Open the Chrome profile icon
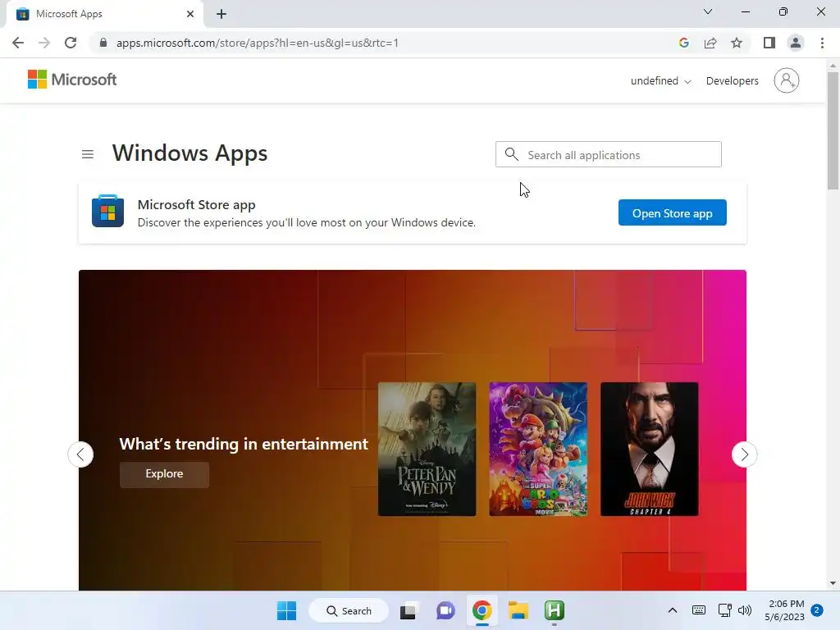The image size is (840, 630). click(796, 43)
